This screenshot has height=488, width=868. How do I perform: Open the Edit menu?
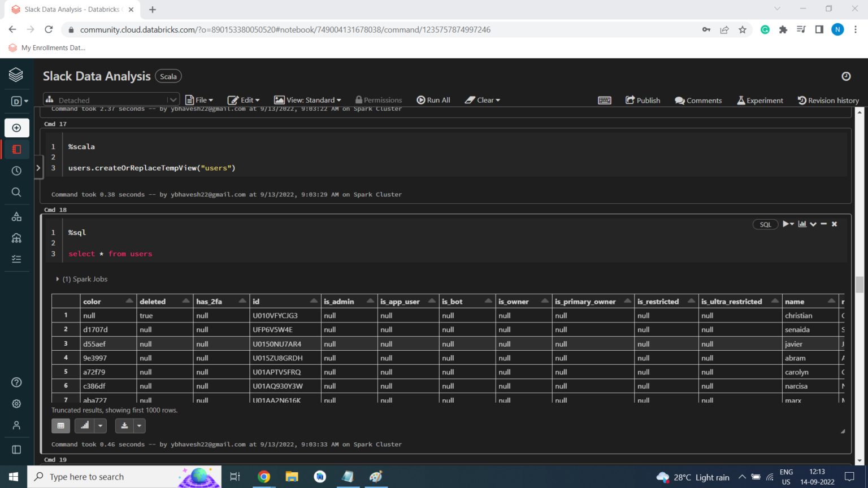243,100
